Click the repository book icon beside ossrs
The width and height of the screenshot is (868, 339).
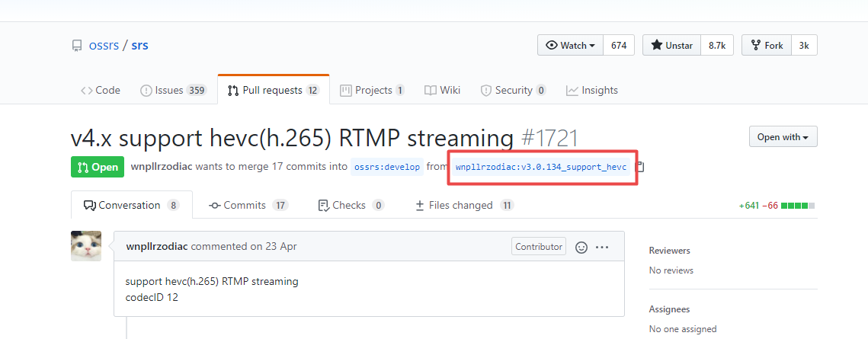tap(77, 46)
